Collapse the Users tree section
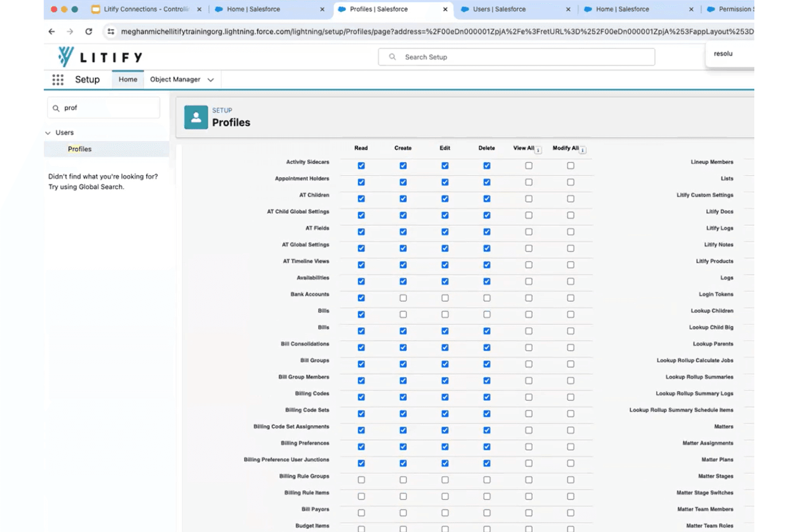798x532 pixels. [x=48, y=133]
